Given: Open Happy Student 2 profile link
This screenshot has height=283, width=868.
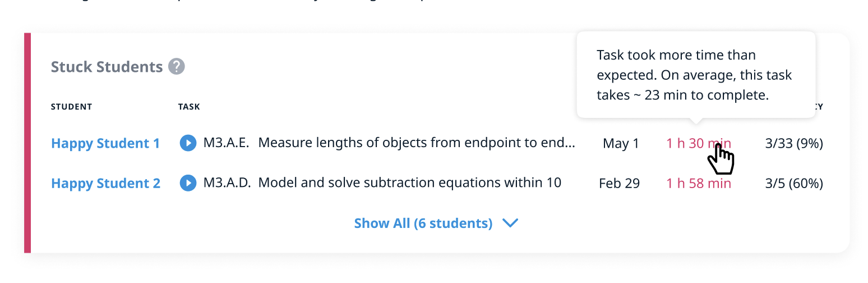Looking at the screenshot, I should (x=105, y=184).
